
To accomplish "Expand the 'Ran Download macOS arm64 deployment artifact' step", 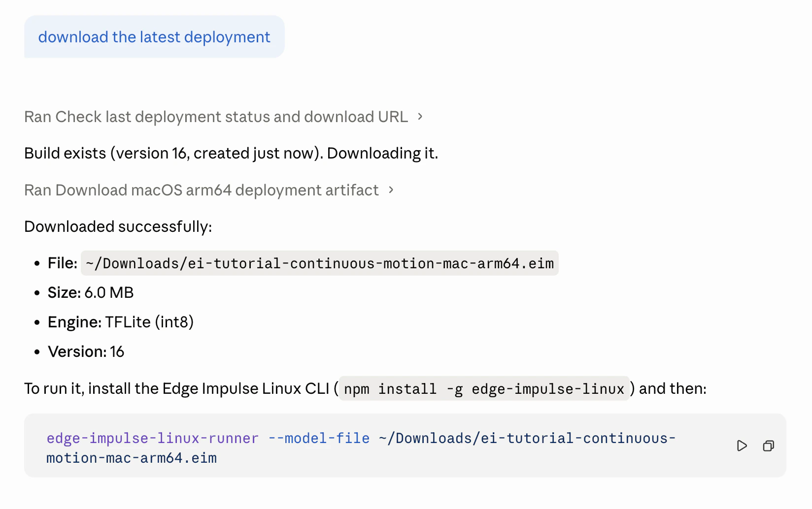I will (209, 190).
